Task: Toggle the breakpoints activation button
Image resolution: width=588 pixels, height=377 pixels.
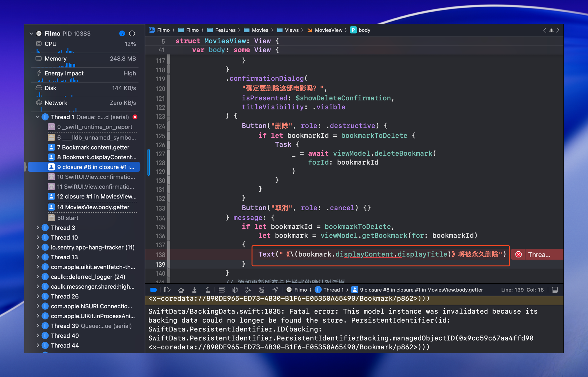Action: click(153, 290)
